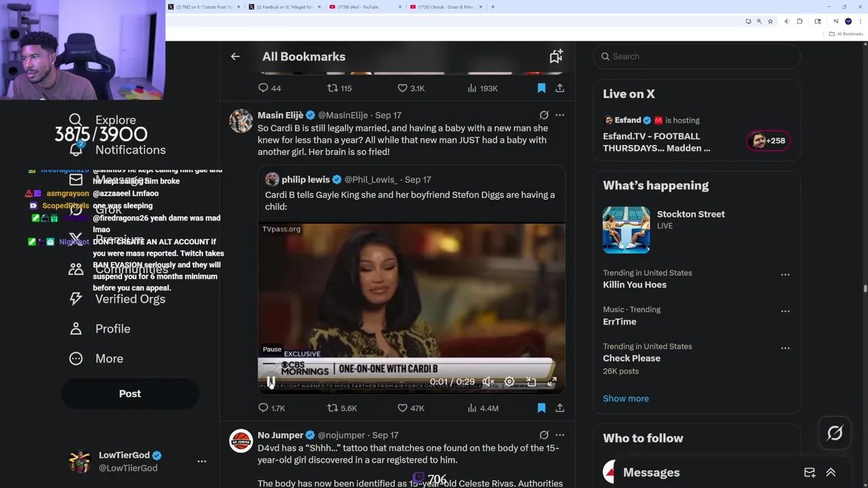Open @MasinElije handle link
Screen dimensions: 868x488
[x=342, y=115]
